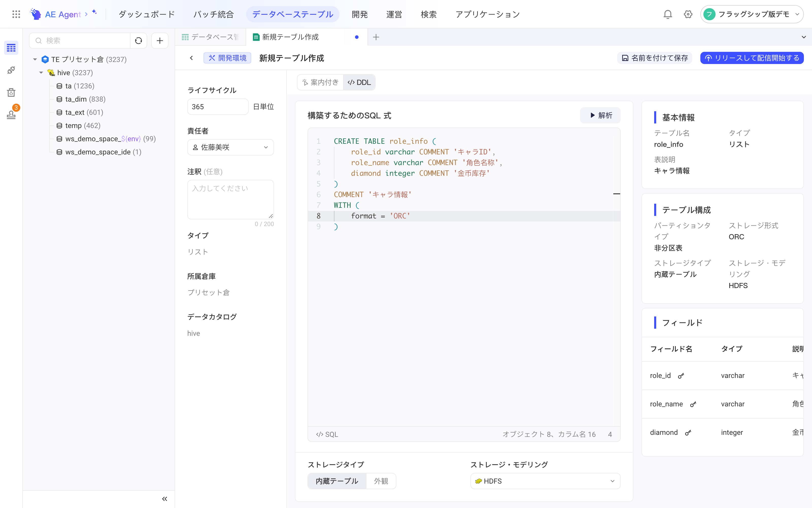Image resolution: width=812 pixels, height=508 pixels.
Task: Open the ダッシュボード menu
Action: (x=147, y=14)
